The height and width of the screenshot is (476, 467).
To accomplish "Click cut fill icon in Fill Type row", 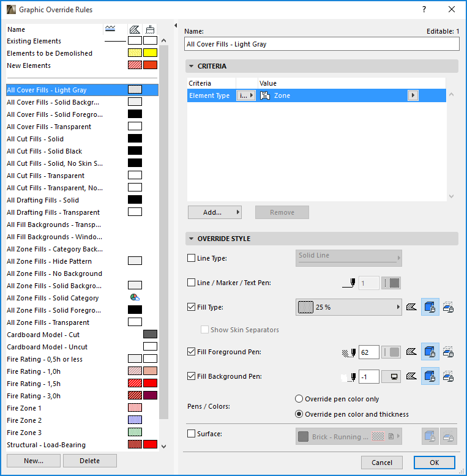I will pyautogui.click(x=411, y=307).
